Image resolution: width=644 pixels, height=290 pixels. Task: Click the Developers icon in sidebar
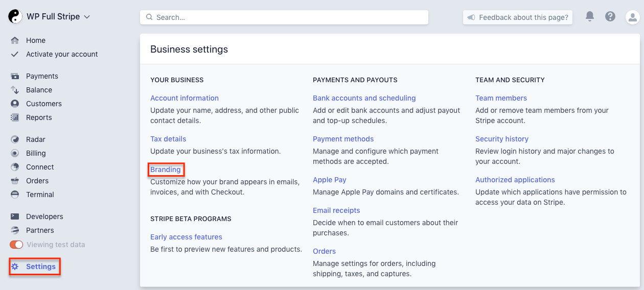point(15,216)
